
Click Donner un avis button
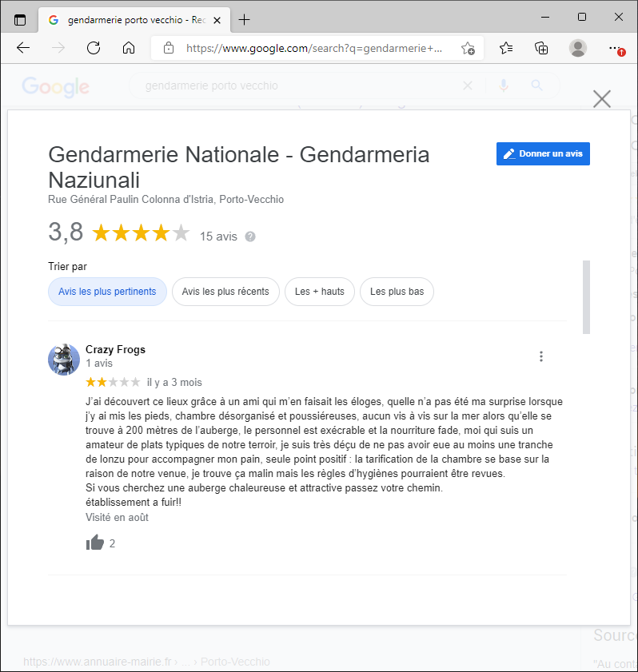tap(543, 153)
